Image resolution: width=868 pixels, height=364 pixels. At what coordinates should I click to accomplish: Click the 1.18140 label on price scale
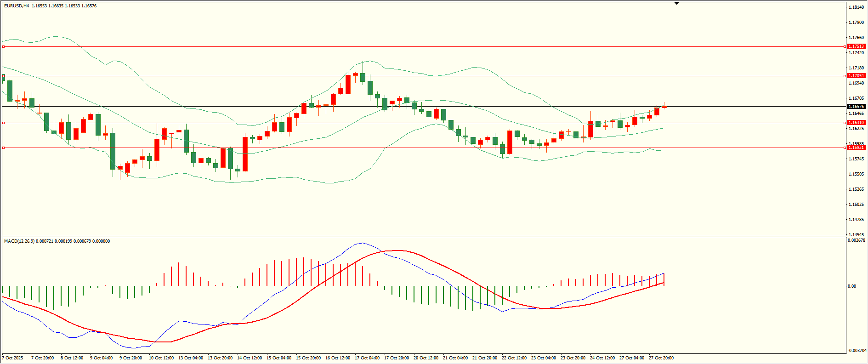point(856,7)
